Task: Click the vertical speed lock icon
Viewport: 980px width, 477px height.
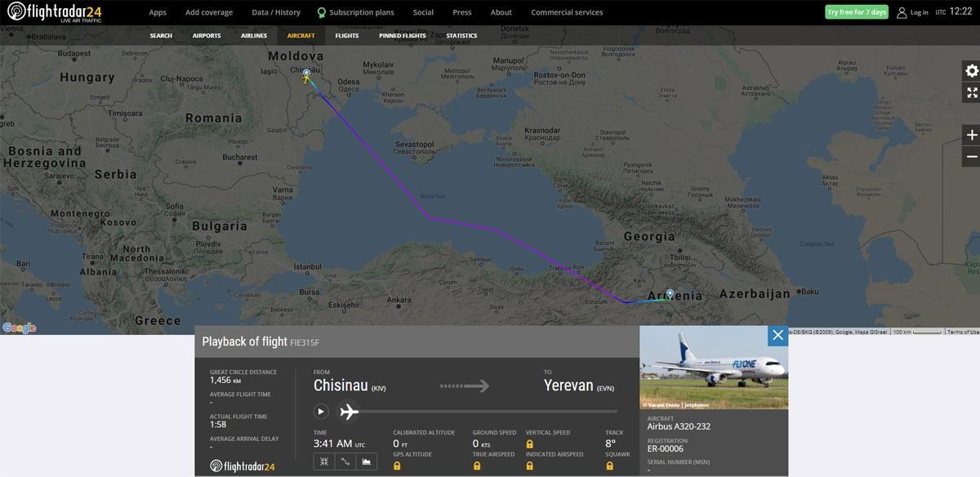Action: pos(529,444)
